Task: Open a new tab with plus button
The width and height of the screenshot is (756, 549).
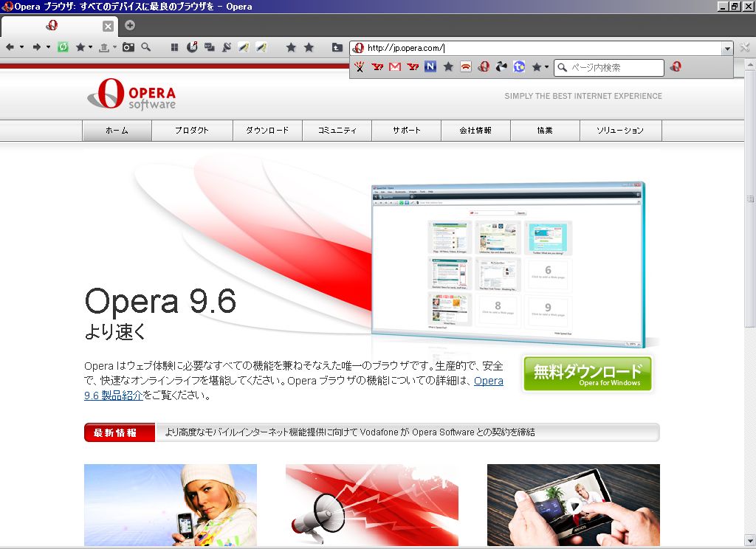Action: 130,25
